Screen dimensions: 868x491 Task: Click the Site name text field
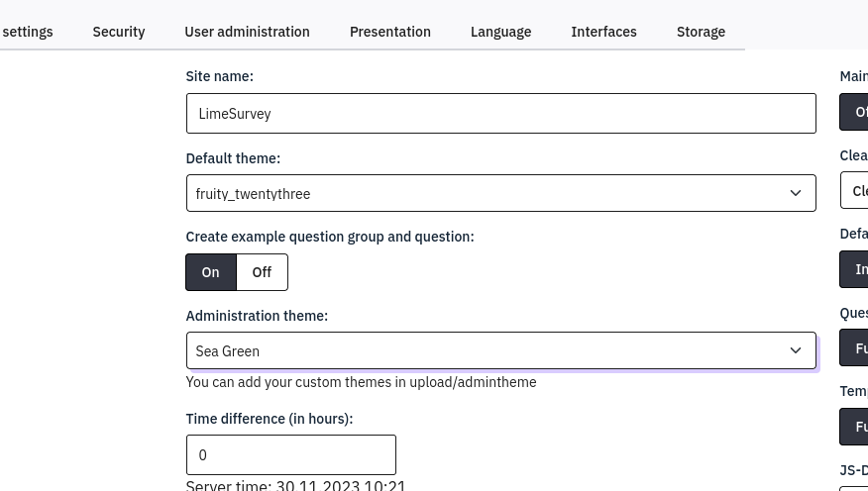500,114
